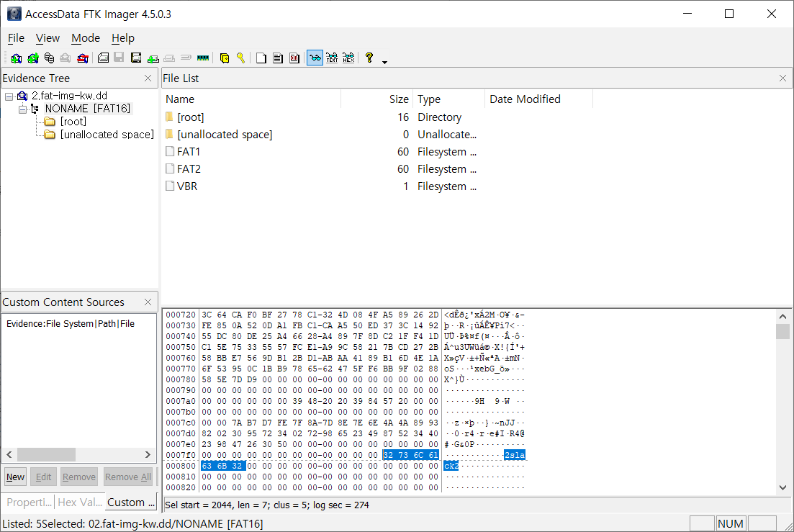
Task: Click the New button
Action: [15, 477]
